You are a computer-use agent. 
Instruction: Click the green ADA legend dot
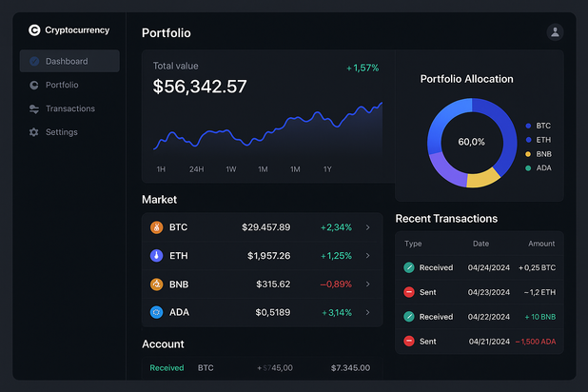tap(528, 168)
